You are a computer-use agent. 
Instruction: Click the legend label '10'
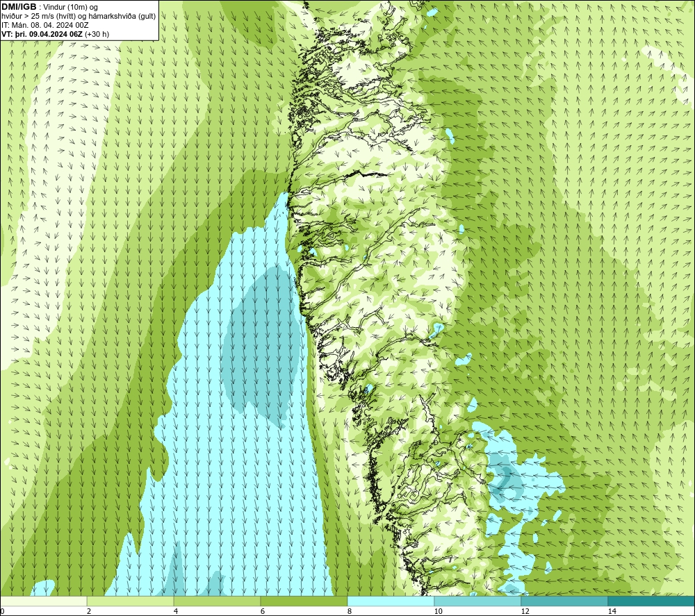[x=438, y=611]
